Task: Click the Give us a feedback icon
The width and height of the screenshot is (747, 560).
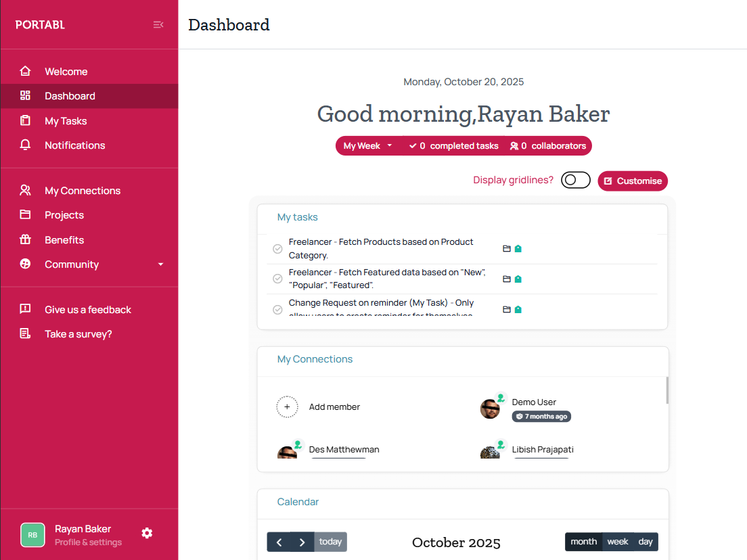Action: (26, 310)
